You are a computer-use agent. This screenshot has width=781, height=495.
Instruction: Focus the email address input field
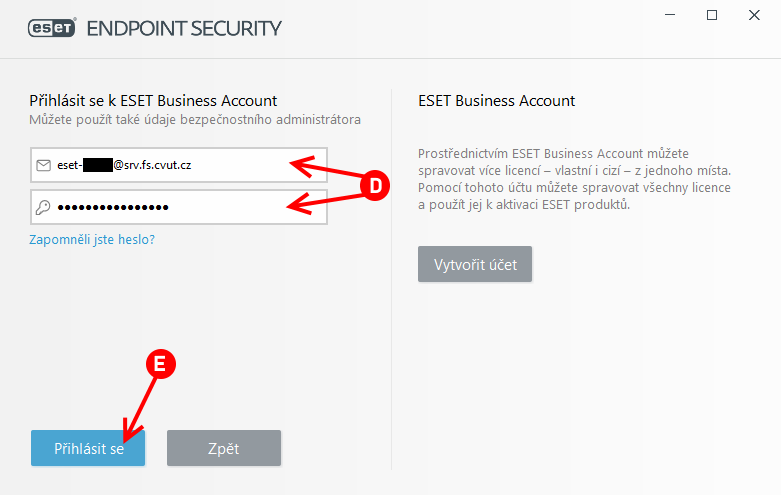(x=179, y=165)
